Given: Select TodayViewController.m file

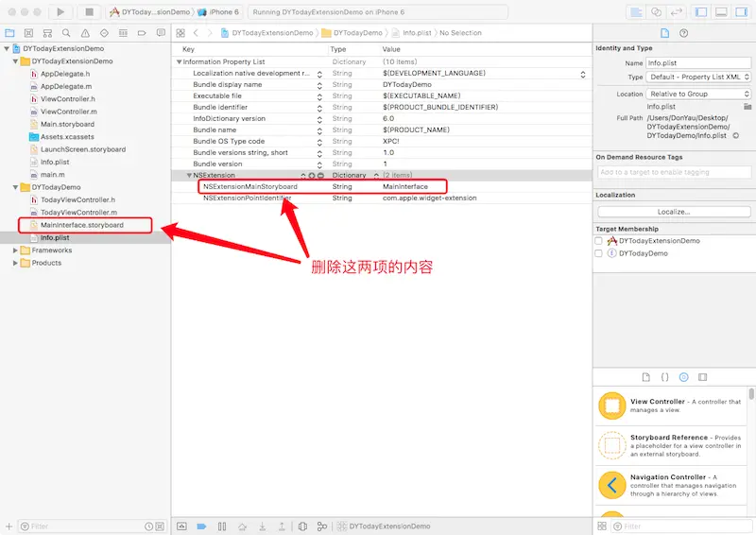Looking at the screenshot, I should 78,213.
